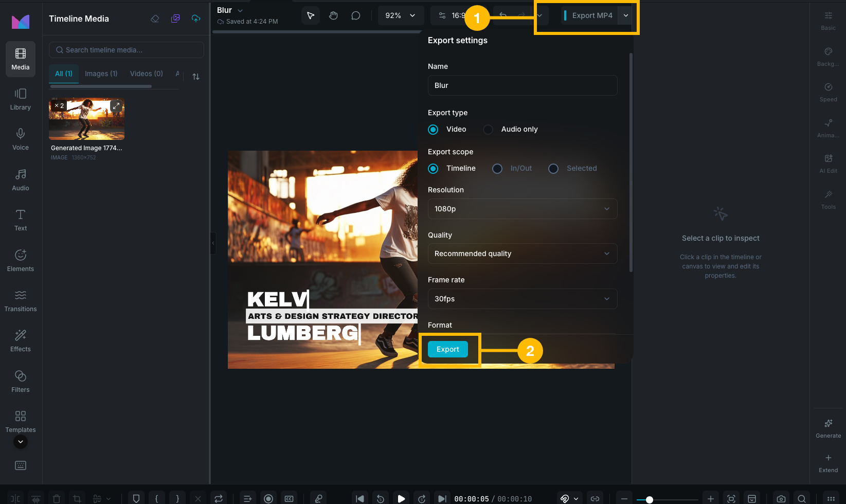
Task: Select the Generated Image thumbnail
Action: tap(86, 119)
